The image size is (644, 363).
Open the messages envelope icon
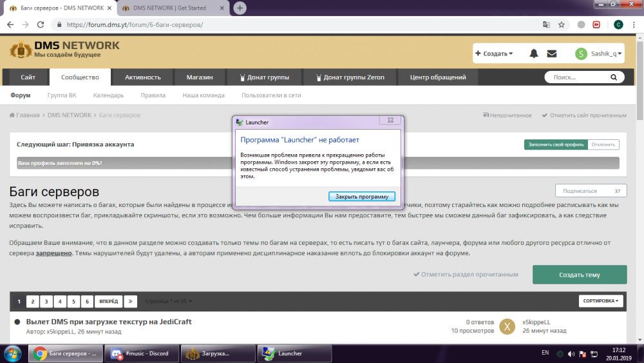coord(551,54)
